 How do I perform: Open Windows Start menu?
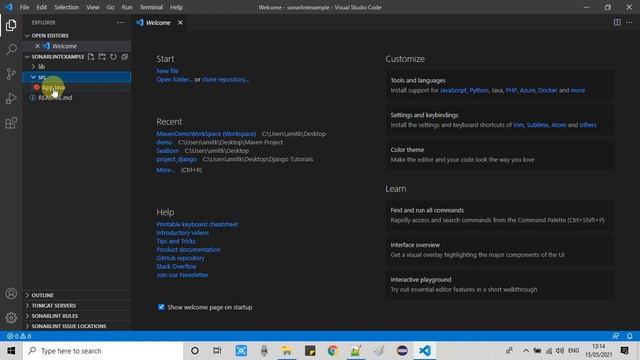click(11, 351)
